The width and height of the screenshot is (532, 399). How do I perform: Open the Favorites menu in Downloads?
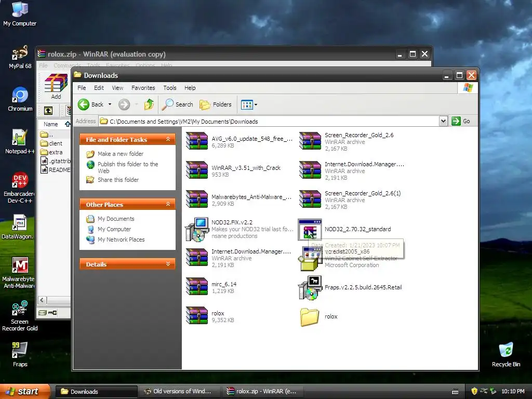click(x=143, y=88)
